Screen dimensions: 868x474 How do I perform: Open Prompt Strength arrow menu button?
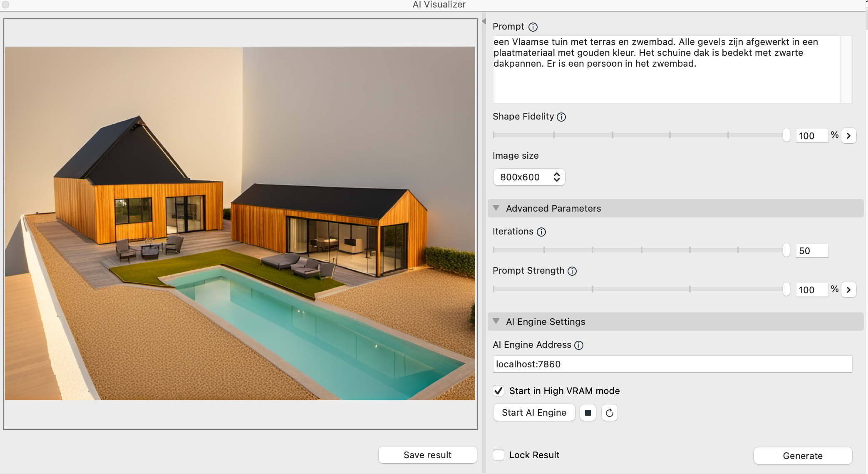pos(848,290)
